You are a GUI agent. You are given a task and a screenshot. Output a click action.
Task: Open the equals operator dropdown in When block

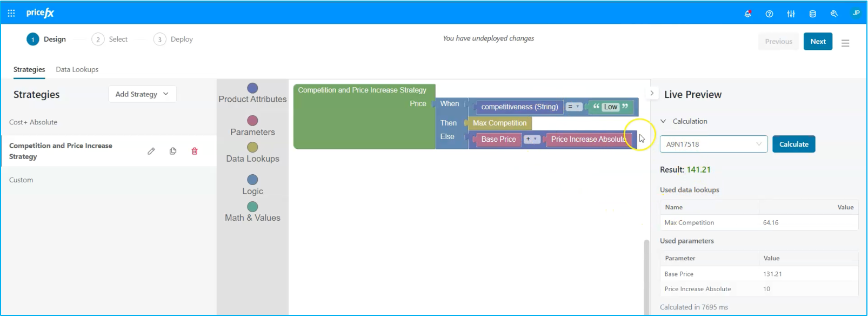[x=573, y=107]
